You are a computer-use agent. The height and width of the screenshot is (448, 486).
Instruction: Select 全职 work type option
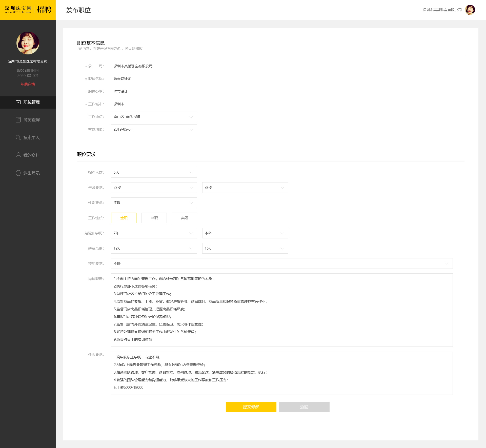tap(124, 218)
